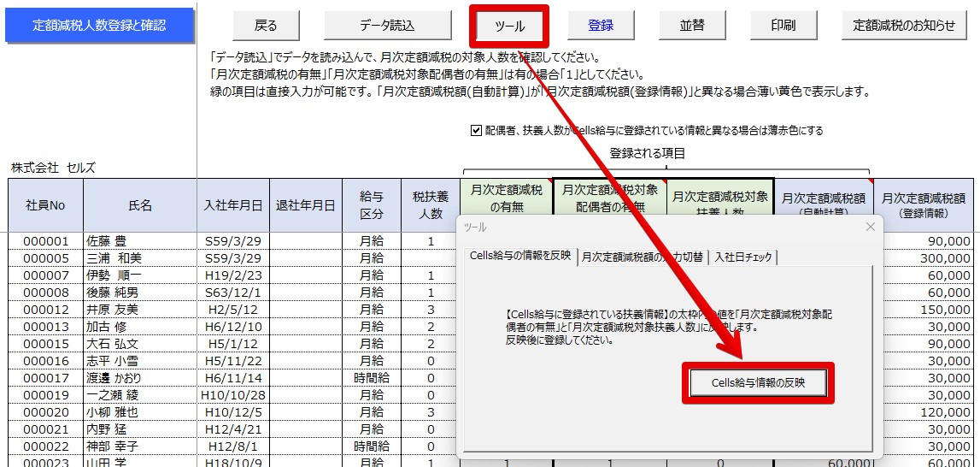Select the name cell 一之瀬 綾
Viewport: 980px width, 467px height.
point(140,396)
